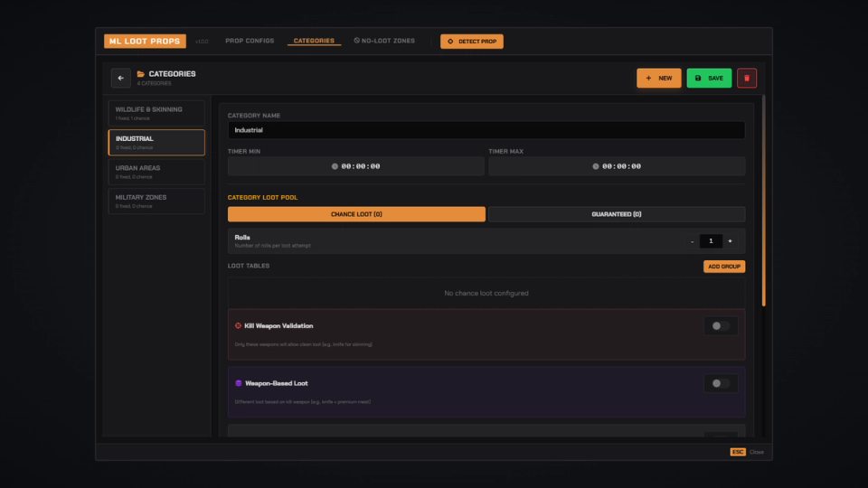Click the Timer Max time field

tap(617, 166)
